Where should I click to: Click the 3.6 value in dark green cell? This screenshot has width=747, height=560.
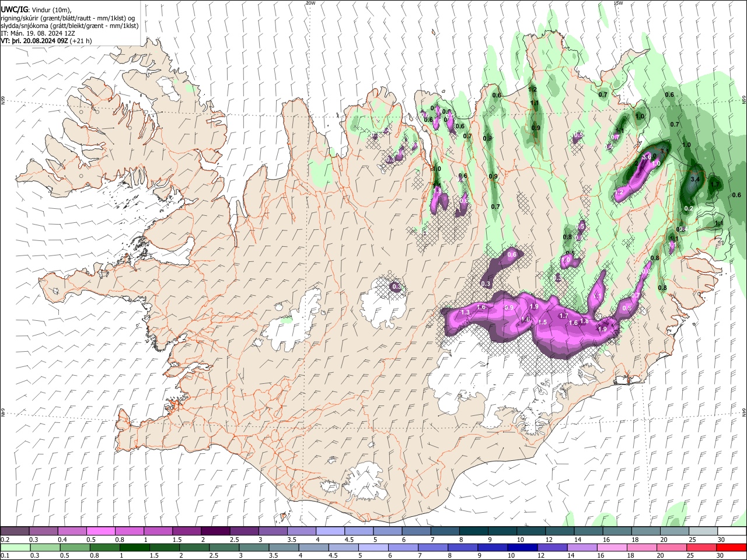646,157
